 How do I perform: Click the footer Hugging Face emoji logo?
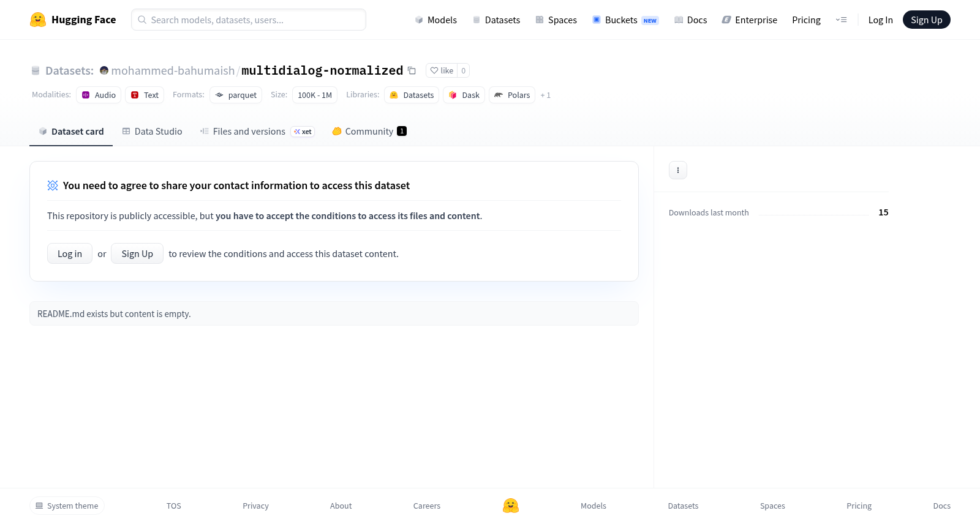click(511, 506)
